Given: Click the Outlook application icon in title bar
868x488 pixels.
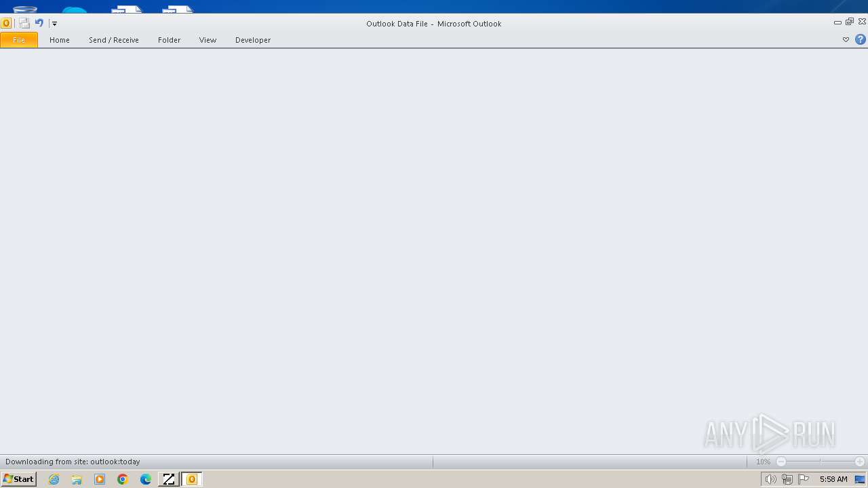Looking at the screenshot, I should (x=6, y=23).
